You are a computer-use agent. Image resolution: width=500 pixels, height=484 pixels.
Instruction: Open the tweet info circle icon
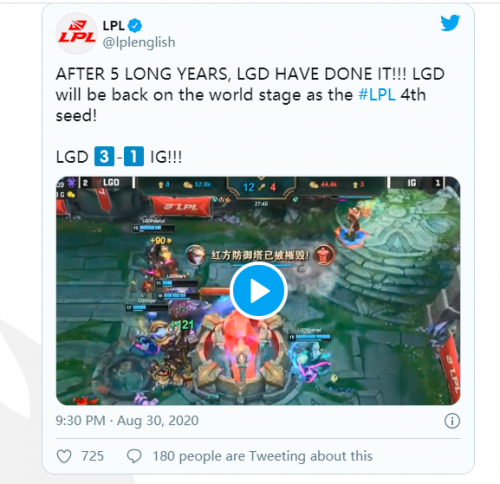coord(452,421)
